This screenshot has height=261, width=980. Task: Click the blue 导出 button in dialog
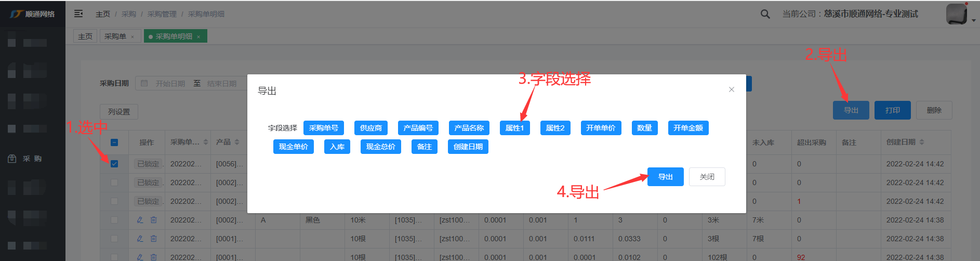(665, 177)
